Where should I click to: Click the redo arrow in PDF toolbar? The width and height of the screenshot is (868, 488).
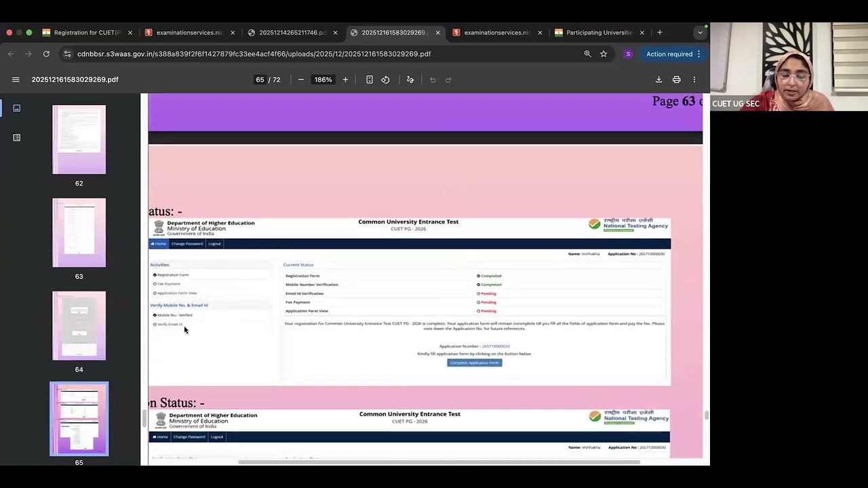point(448,79)
